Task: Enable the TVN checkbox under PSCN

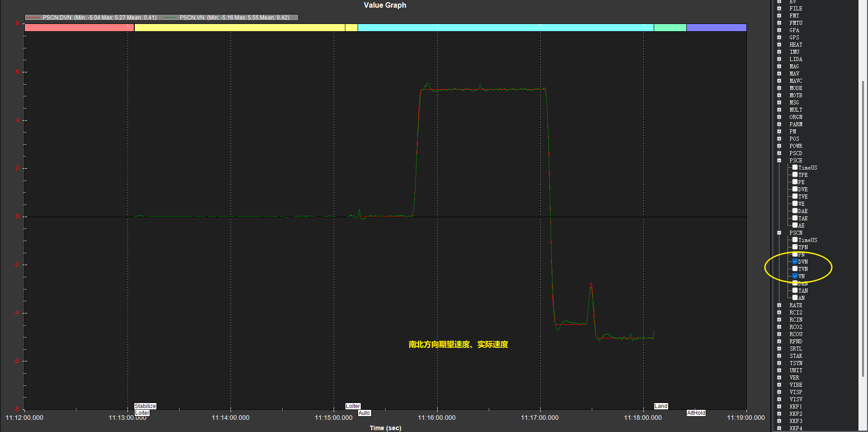Action: pyautogui.click(x=795, y=269)
